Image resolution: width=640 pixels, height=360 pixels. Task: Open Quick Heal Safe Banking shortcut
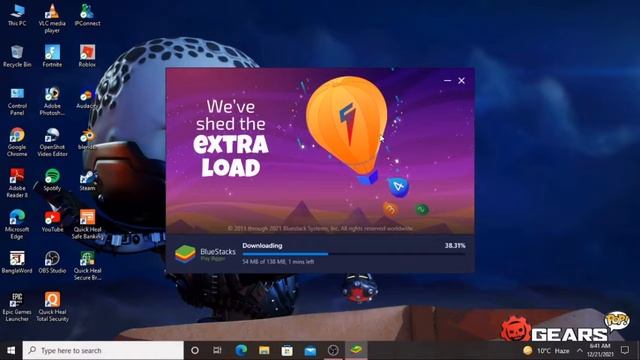click(87, 224)
